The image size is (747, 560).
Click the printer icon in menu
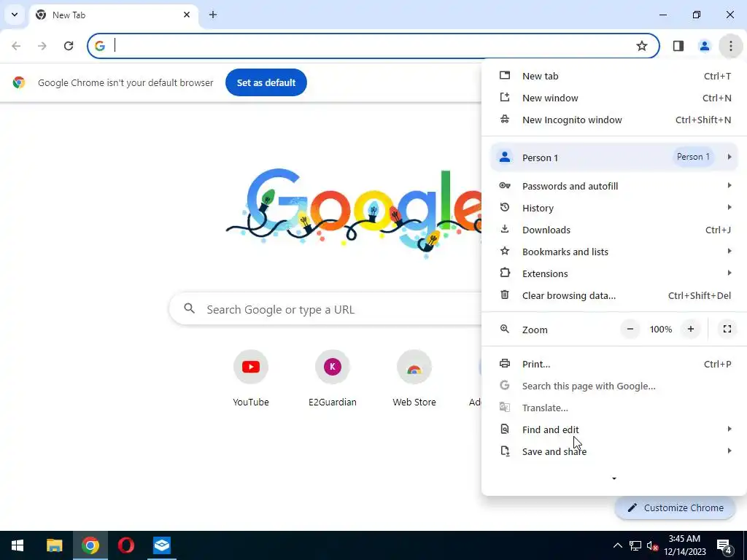505,364
